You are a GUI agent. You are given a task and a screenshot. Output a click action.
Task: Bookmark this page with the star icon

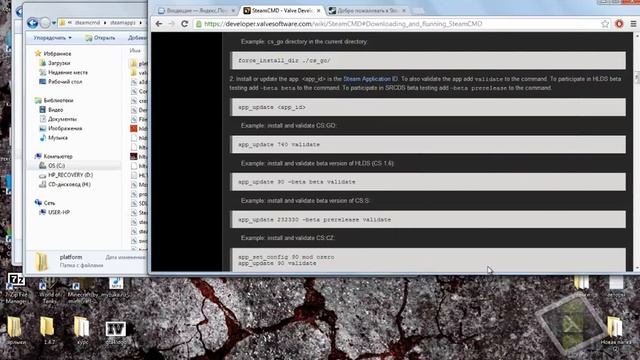tap(605, 24)
